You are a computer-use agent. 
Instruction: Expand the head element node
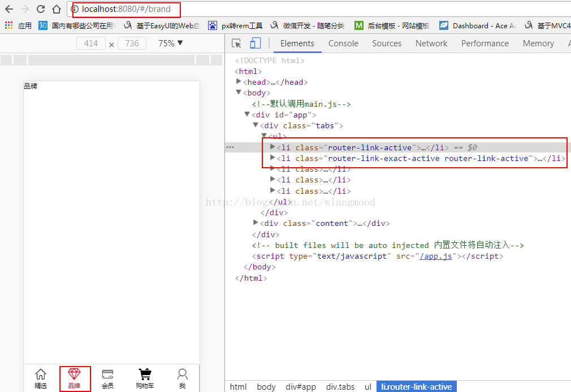(239, 81)
